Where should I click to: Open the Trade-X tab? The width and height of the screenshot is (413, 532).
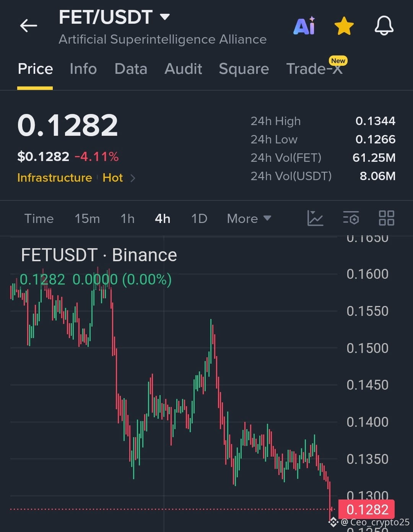[315, 68]
